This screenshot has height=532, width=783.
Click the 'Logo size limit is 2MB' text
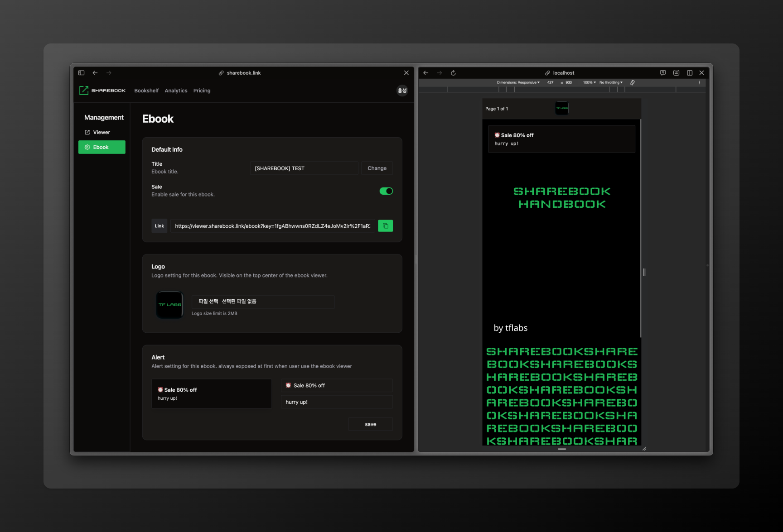(214, 313)
